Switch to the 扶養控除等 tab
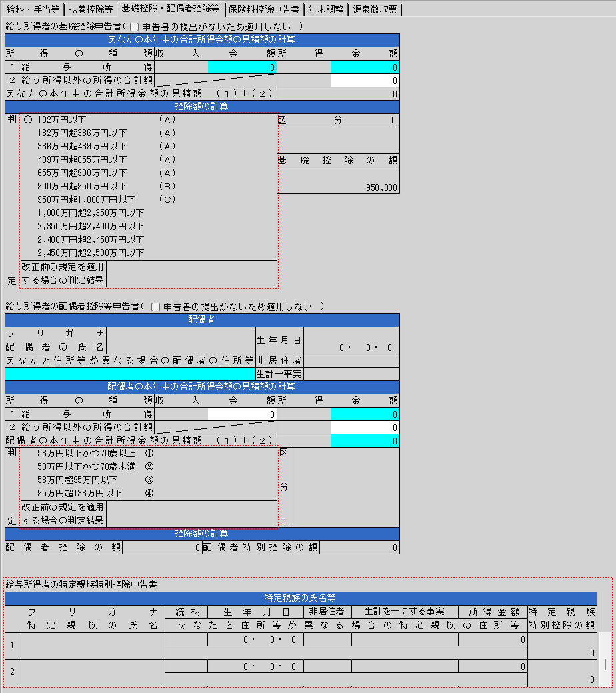616x693 pixels. coord(91,9)
